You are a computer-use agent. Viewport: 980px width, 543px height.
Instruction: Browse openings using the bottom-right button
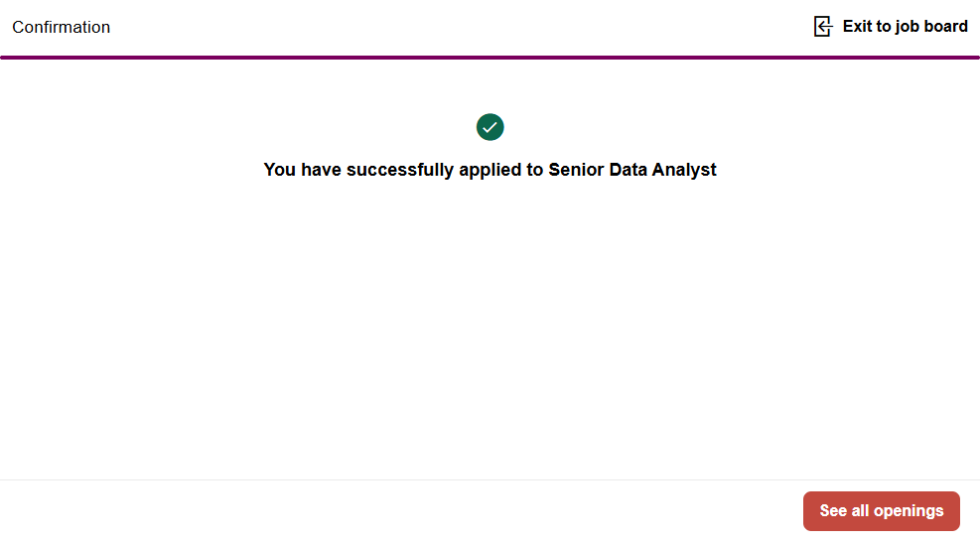tap(881, 511)
